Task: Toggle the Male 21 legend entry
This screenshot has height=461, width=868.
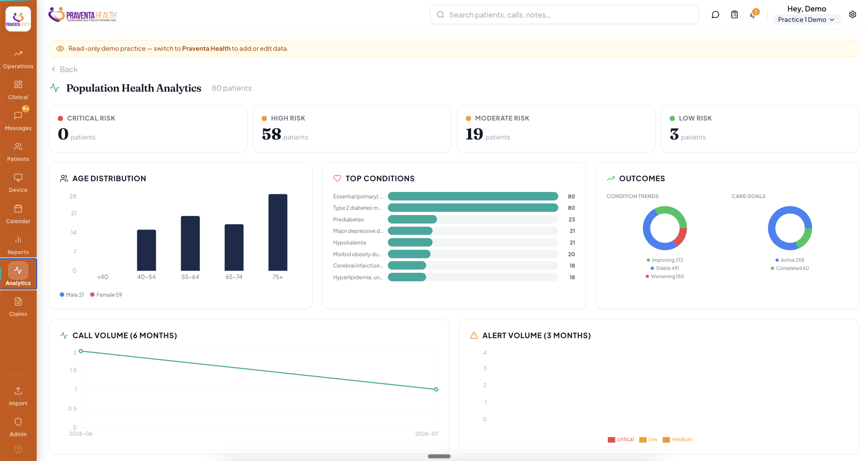Action: click(x=72, y=295)
